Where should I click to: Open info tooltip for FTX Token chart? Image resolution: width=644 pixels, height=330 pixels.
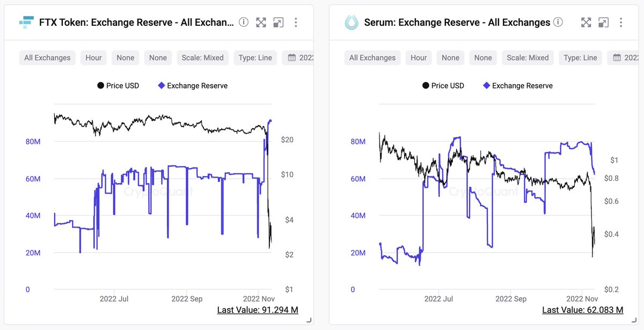[244, 22]
